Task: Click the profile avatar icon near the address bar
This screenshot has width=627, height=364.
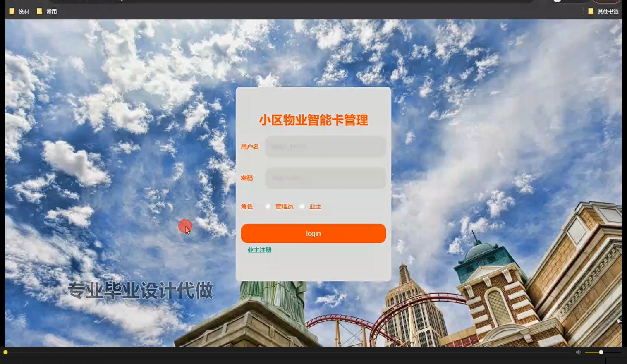Action: 556,2
